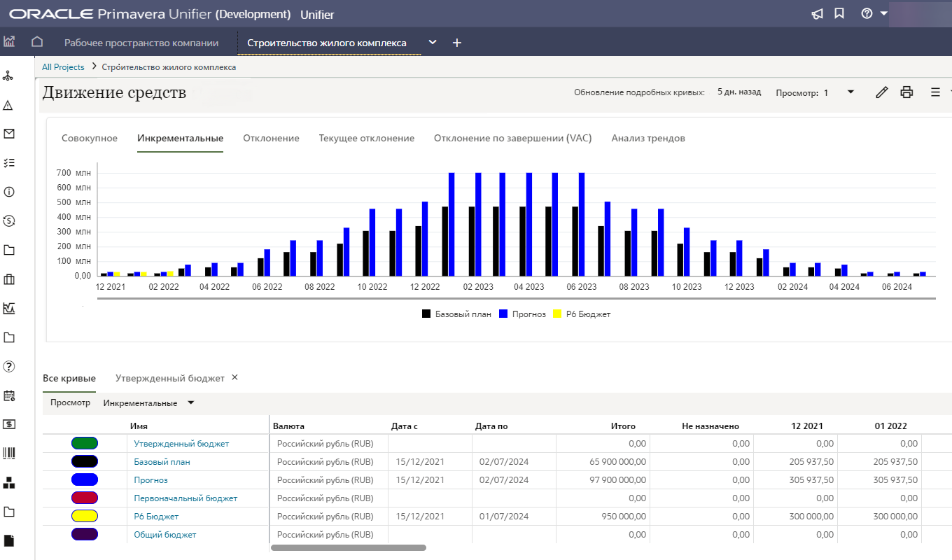
Task: Click the hierarchy tree sidebar icon
Action: [x=8, y=76]
